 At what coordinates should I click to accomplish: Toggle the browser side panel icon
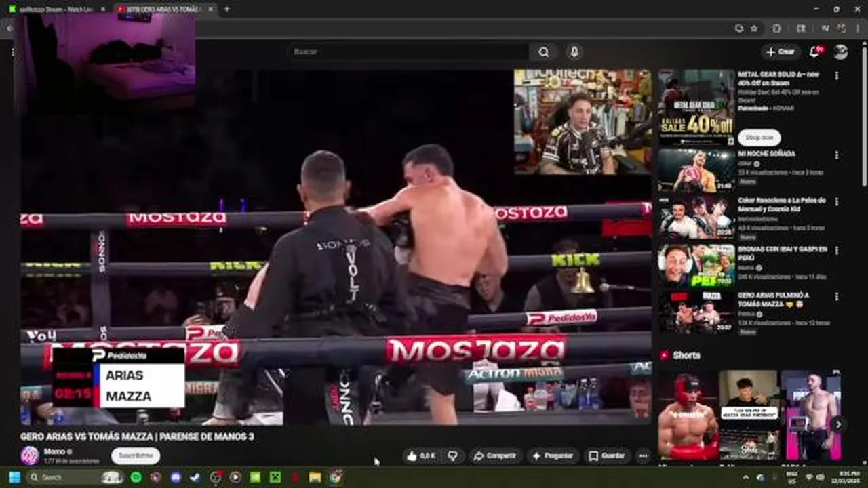(801, 28)
